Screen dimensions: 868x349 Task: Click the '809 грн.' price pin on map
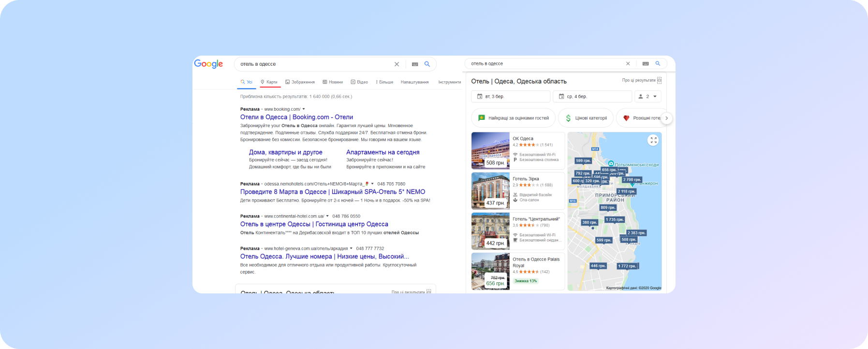608,207
